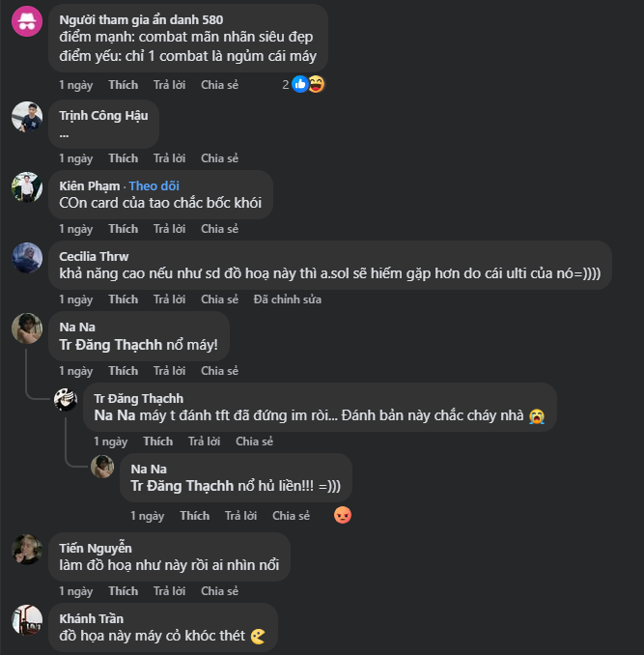The height and width of the screenshot is (655, 644).
Task: Click Khánh Trần's avatar picture
Action: click(27, 620)
